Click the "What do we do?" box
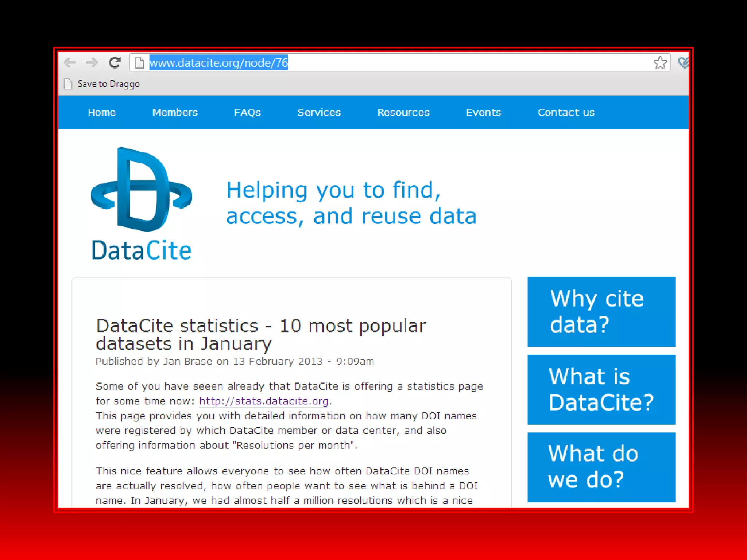The width and height of the screenshot is (747, 560). click(601, 467)
